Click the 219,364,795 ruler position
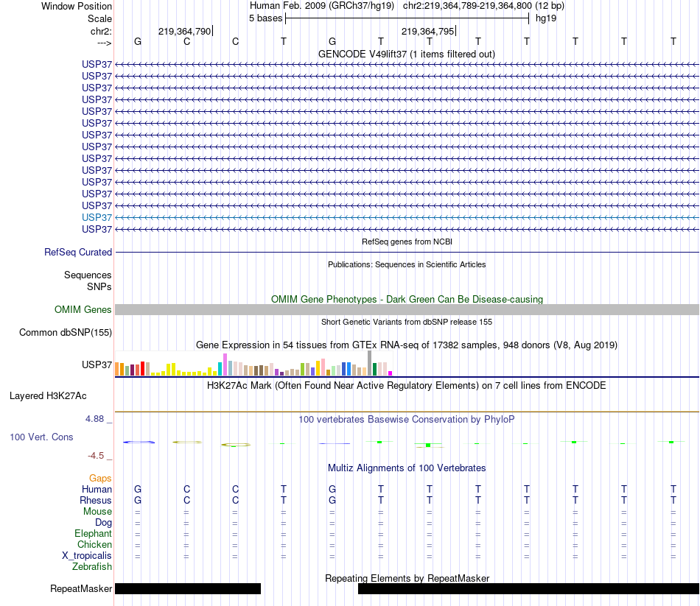Viewport: 700px width, 606px height. click(427, 31)
